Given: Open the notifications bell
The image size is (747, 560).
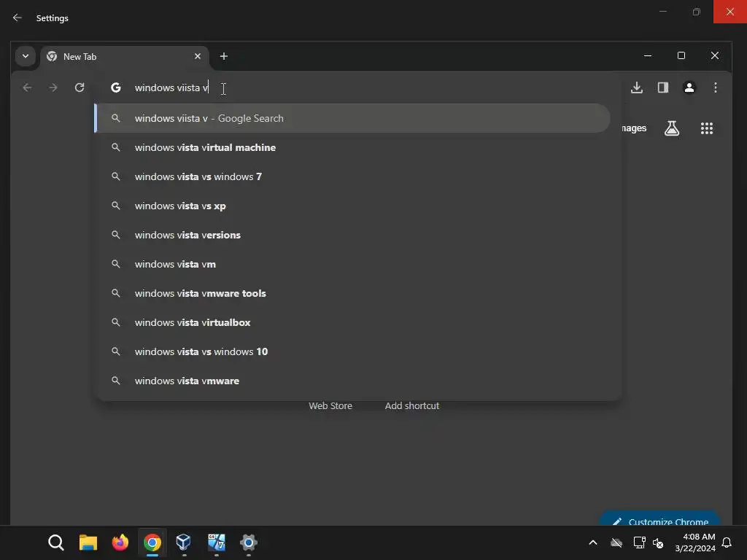Looking at the screenshot, I should pyautogui.click(x=727, y=542).
